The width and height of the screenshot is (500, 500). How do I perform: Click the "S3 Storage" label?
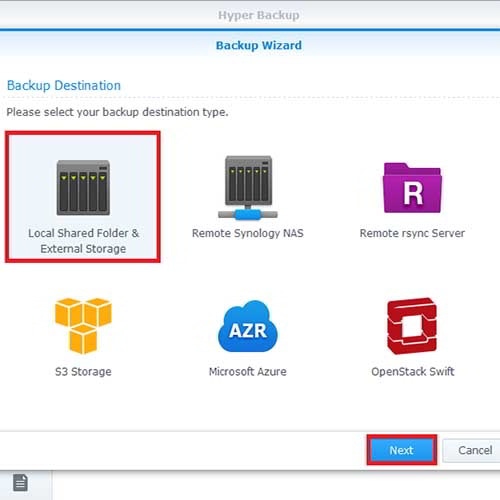click(x=83, y=371)
